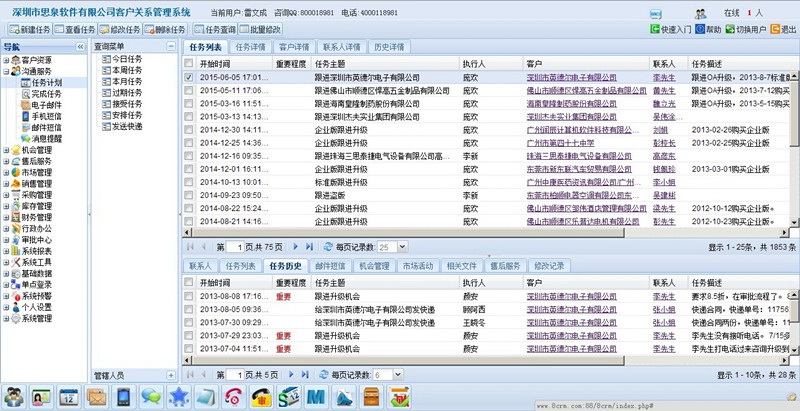Check the 2015-05-11 17:06 task row checkbox

coord(189,90)
